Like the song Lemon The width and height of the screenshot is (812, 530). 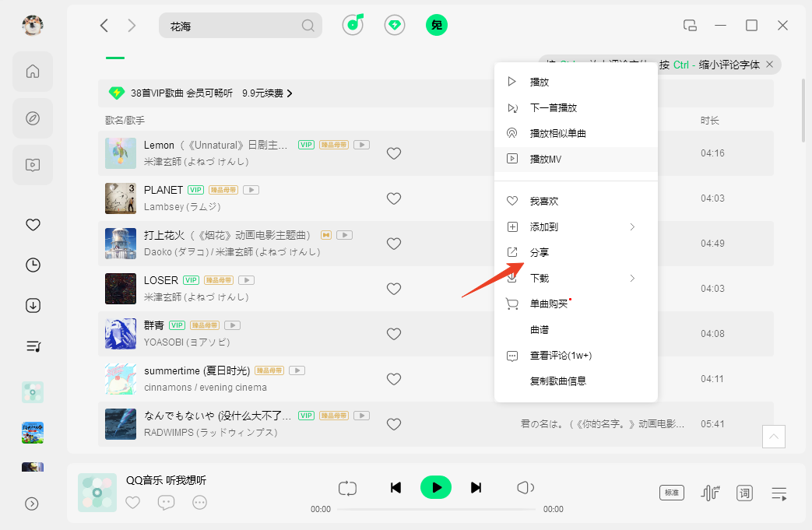pyautogui.click(x=394, y=153)
